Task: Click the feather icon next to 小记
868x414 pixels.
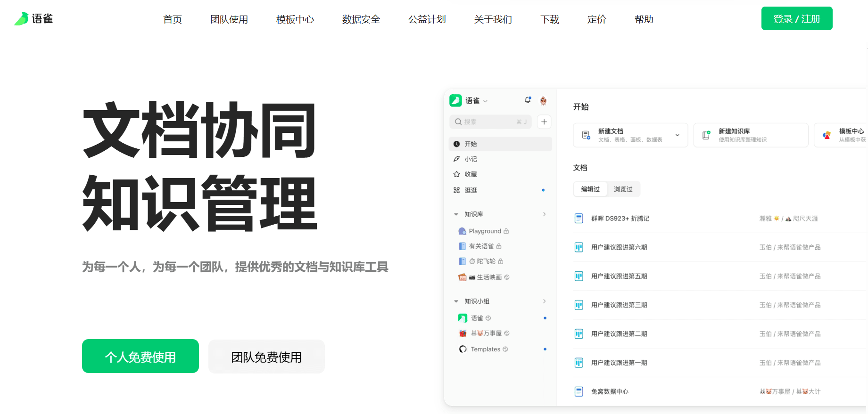Action: [x=456, y=159]
